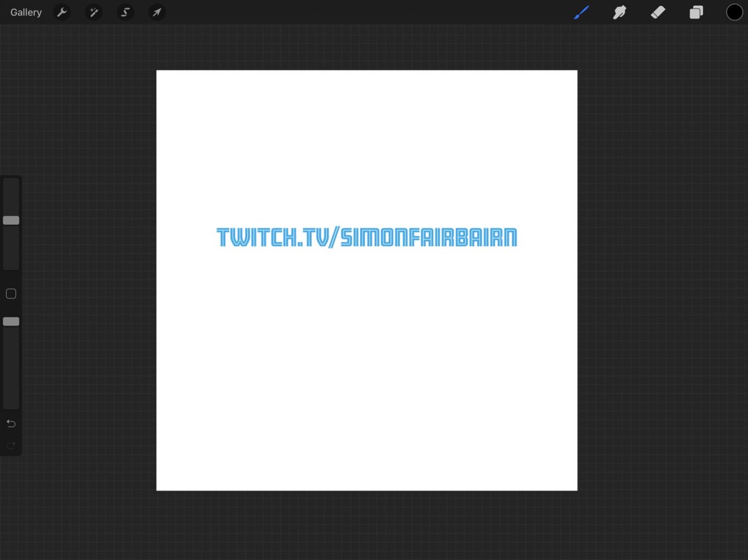Open the Layers panel
The image size is (748, 560).
click(696, 12)
